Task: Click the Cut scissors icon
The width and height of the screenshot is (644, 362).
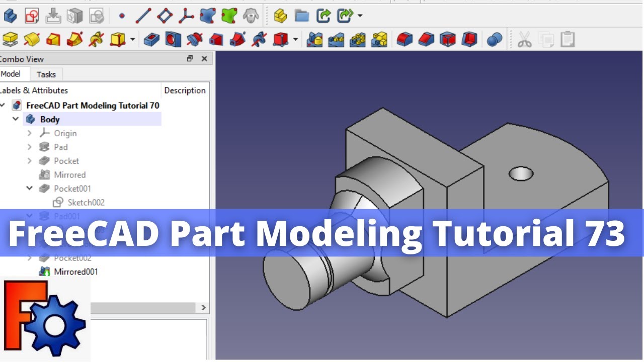Action: pos(524,39)
